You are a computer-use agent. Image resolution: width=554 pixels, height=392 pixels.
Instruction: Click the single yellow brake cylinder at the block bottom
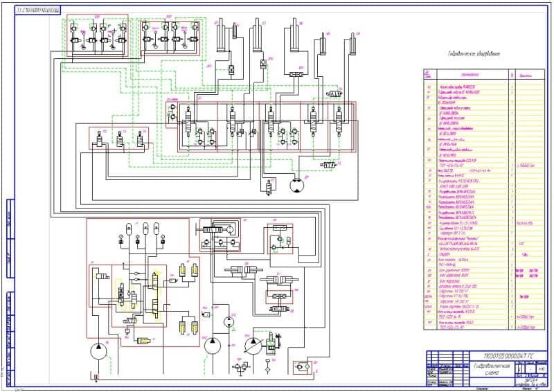coord(145,341)
